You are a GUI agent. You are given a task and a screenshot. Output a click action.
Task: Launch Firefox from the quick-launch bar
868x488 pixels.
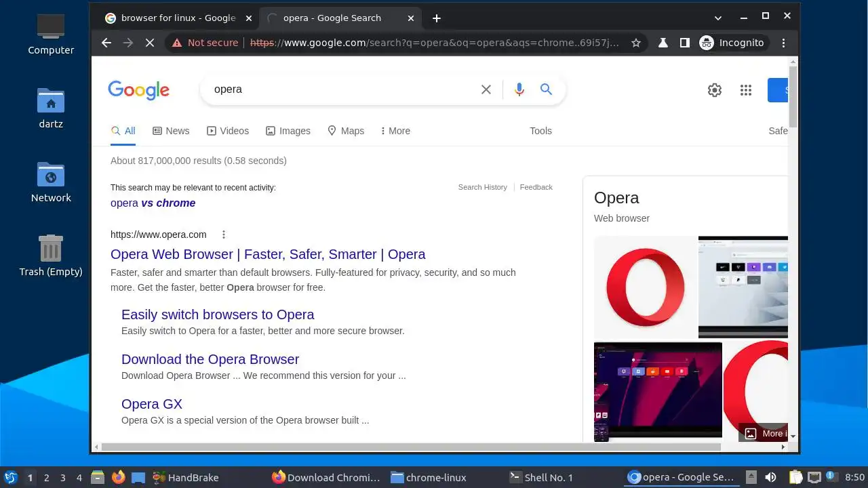click(119, 477)
